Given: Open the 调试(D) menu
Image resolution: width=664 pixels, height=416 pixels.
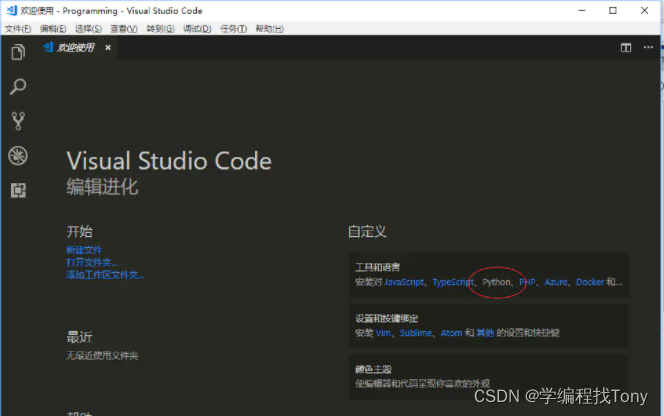Looking at the screenshot, I should pos(197,28).
